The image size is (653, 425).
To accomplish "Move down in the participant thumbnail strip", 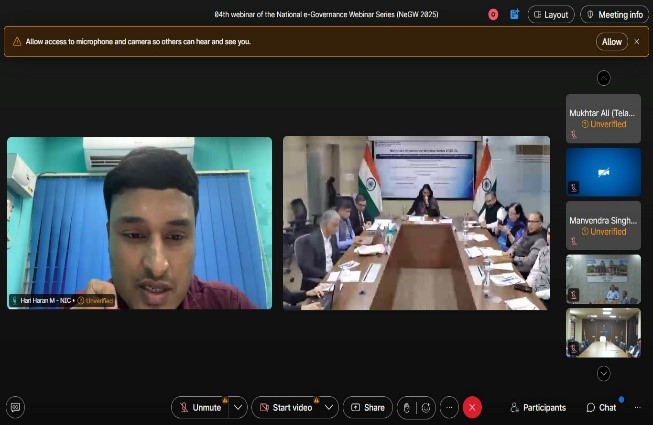I will [603, 373].
